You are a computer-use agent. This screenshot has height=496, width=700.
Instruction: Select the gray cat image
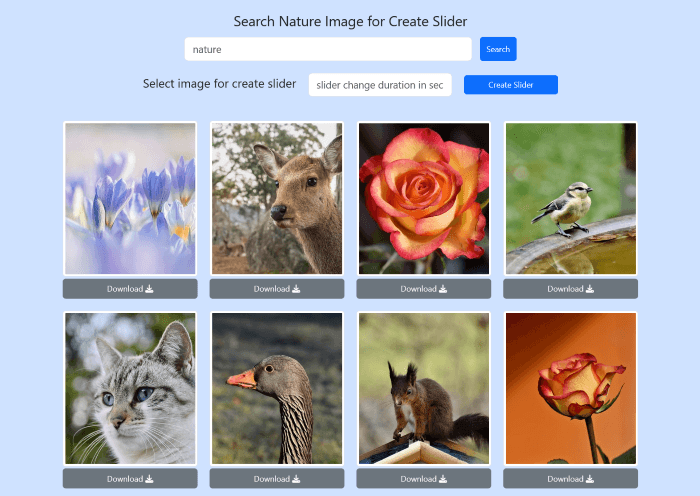[x=130, y=388]
